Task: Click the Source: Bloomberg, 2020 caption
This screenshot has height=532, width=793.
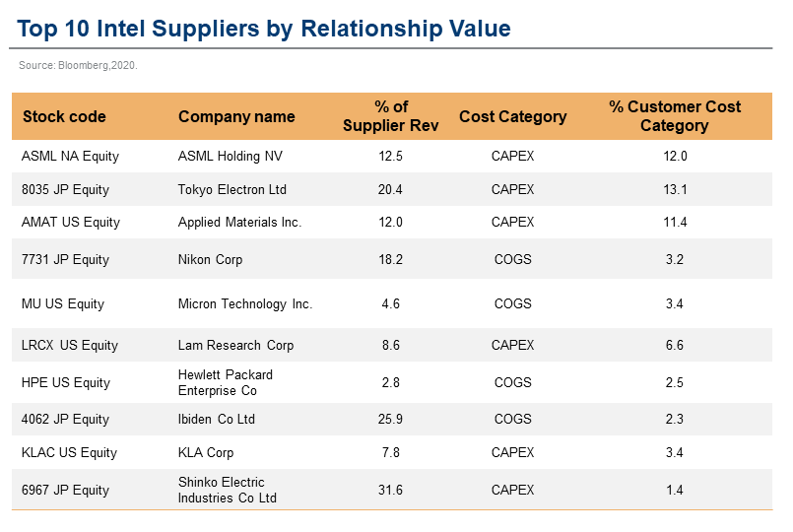Action: [x=79, y=66]
